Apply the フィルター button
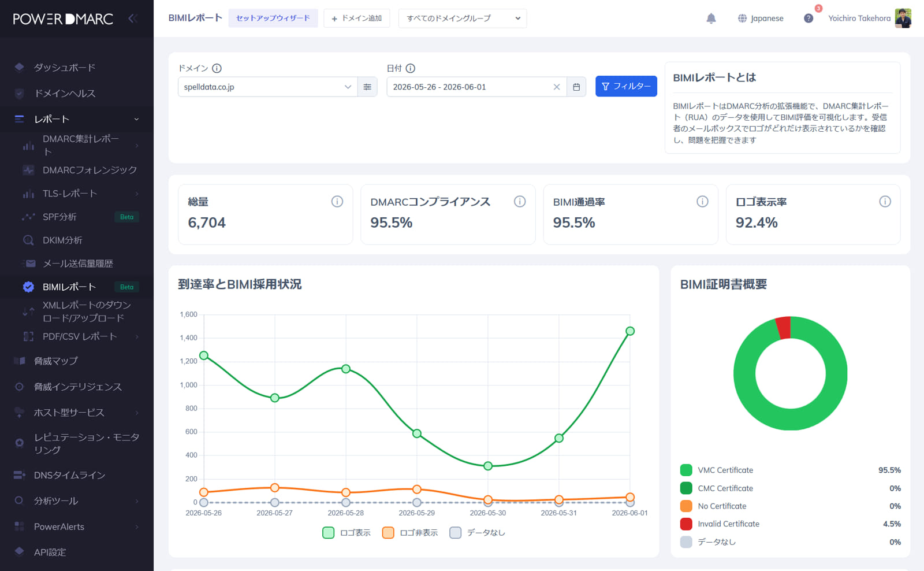The image size is (924, 571). [x=626, y=86]
